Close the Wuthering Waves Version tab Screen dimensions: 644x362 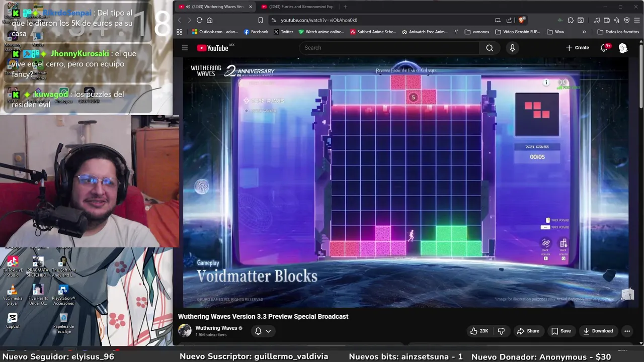click(x=250, y=7)
